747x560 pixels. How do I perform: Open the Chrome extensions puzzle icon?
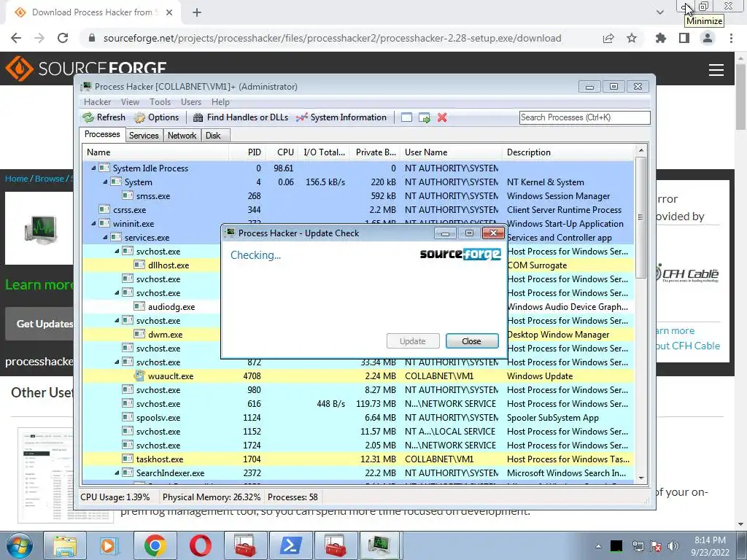tap(661, 38)
